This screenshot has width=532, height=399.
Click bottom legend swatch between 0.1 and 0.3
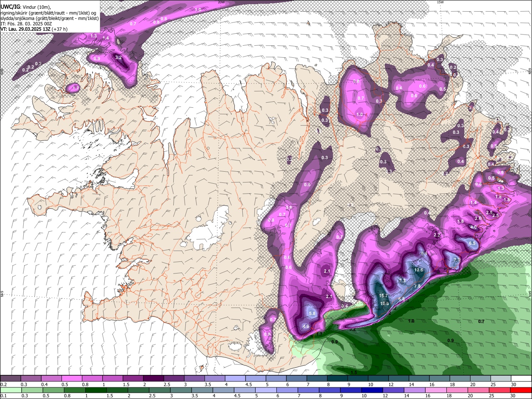(11, 390)
